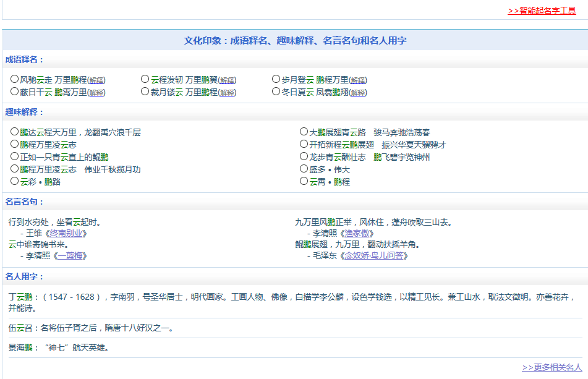Viewport: 588px width, 379px height.
Task: Open the poem link 终南别业
Action: pos(65,233)
